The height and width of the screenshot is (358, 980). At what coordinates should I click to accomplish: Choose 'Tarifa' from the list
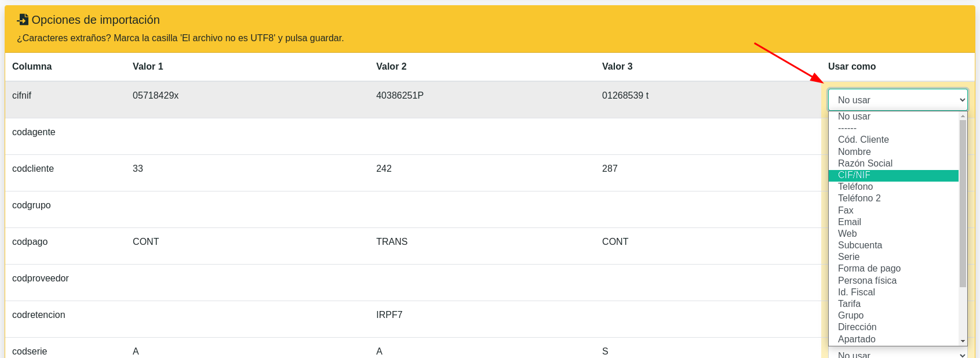pos(894,304)
